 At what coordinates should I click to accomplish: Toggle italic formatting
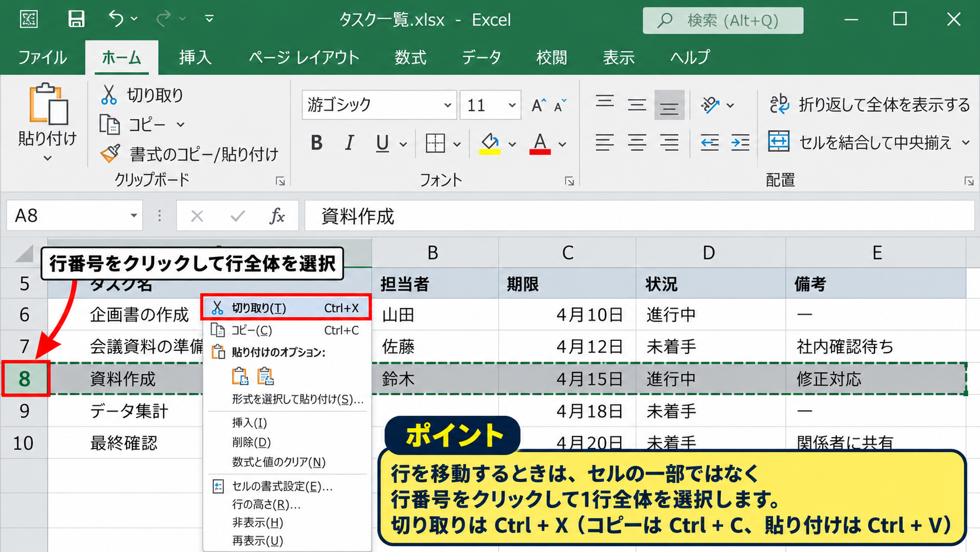point(349,143)
